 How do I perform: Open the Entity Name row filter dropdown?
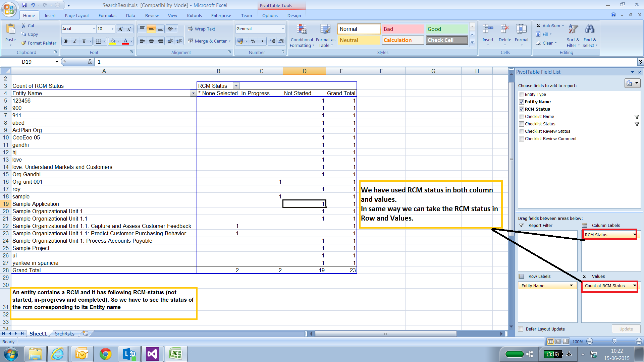pos(193,93)
